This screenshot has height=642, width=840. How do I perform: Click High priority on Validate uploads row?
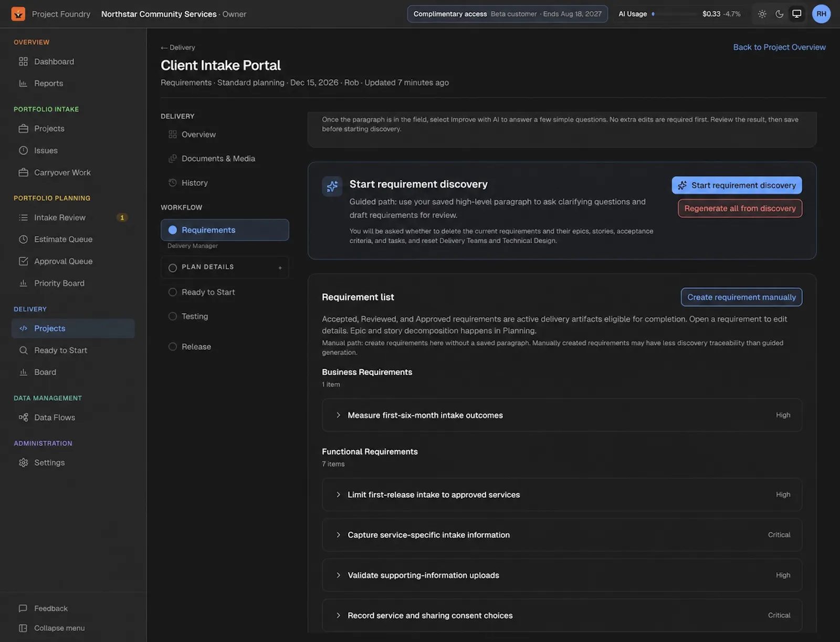tap(783, 575)
